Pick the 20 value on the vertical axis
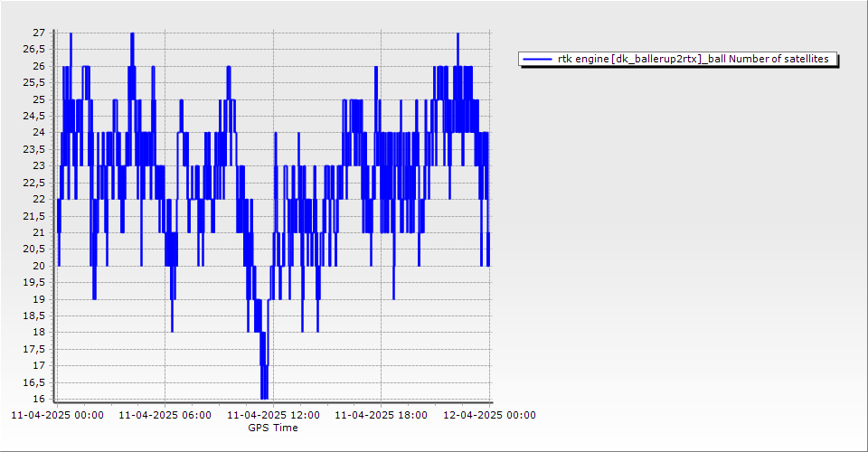 pos(38,266)
